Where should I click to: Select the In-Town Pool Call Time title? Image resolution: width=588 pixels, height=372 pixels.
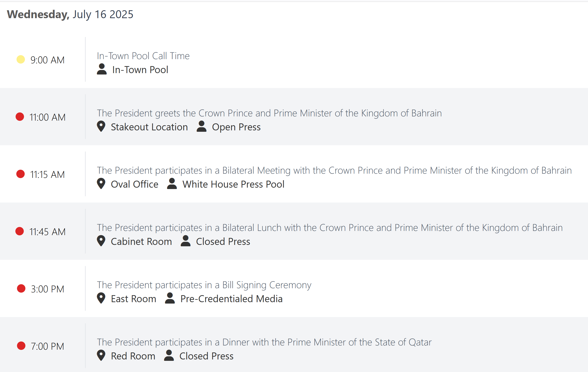[x=143, y=56]
